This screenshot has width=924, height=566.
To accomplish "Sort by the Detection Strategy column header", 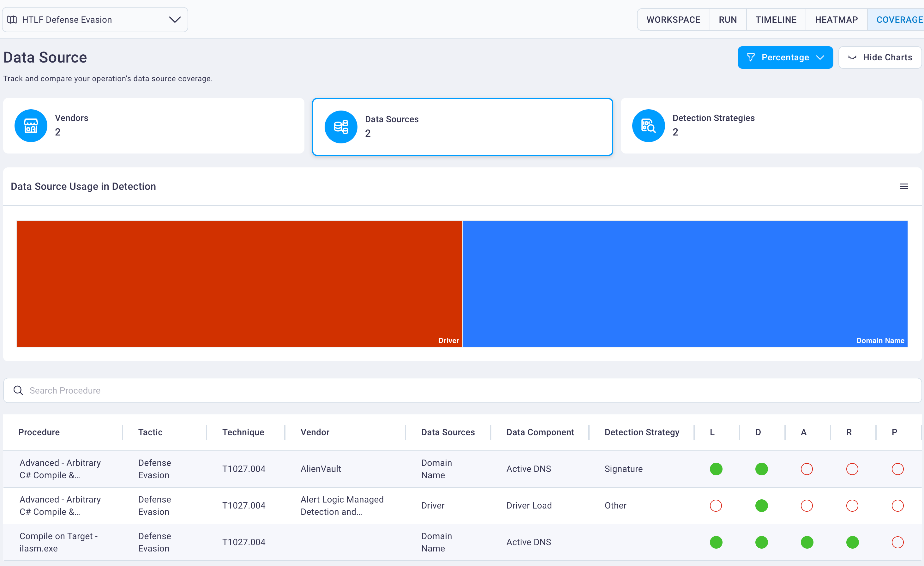I will click(x=642, y=432).
